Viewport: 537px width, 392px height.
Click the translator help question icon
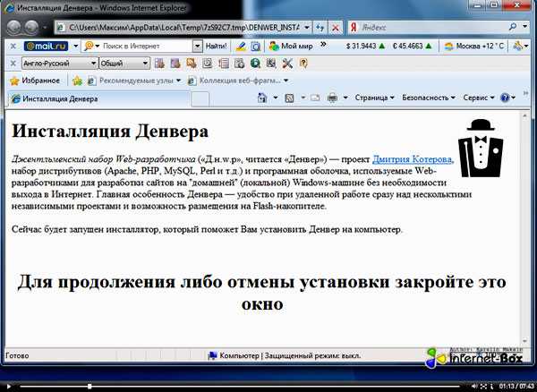point(303,64)
